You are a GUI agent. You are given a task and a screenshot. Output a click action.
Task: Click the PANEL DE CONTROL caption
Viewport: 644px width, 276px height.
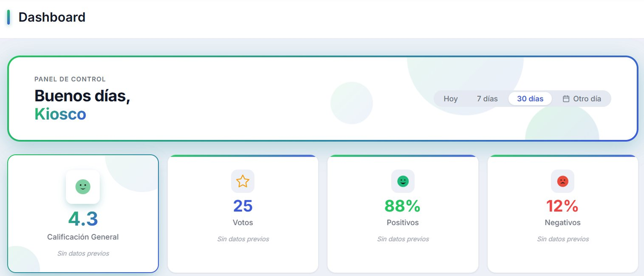tap(70, 79)
